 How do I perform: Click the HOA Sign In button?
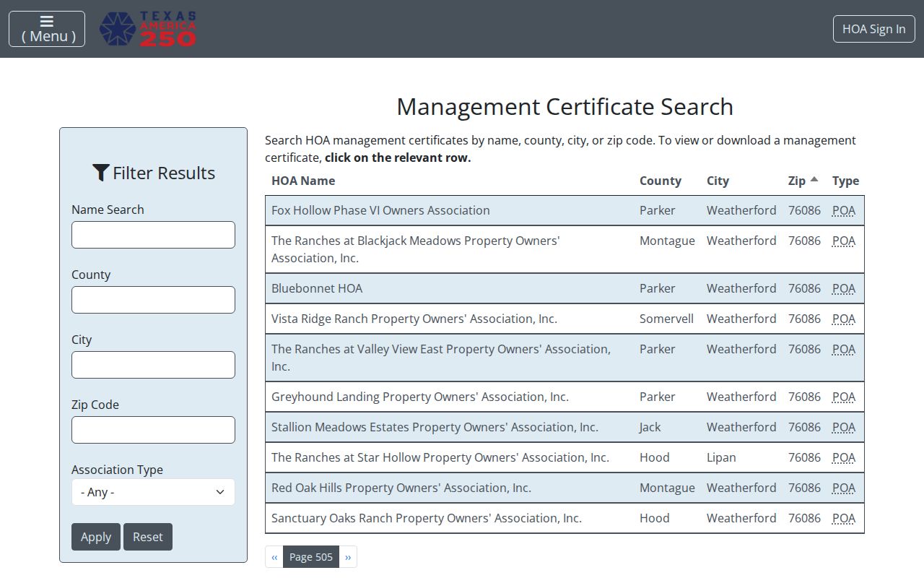pos(874,29)
